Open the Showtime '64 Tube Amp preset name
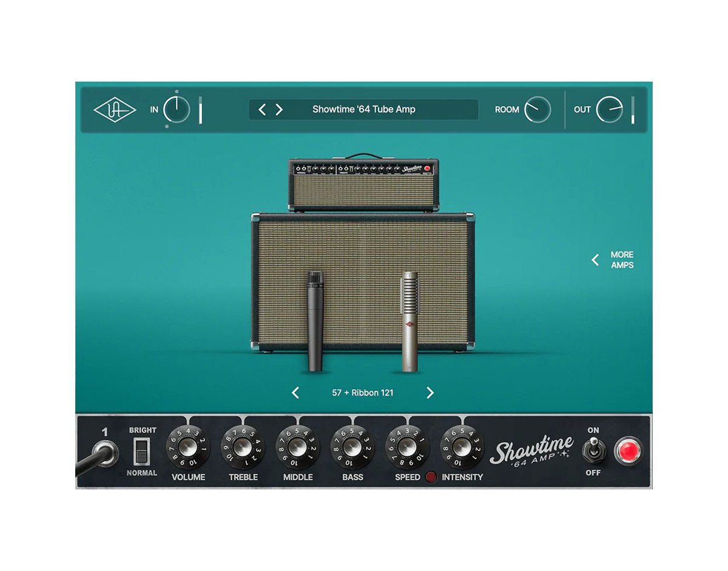 tap(364, 110)
